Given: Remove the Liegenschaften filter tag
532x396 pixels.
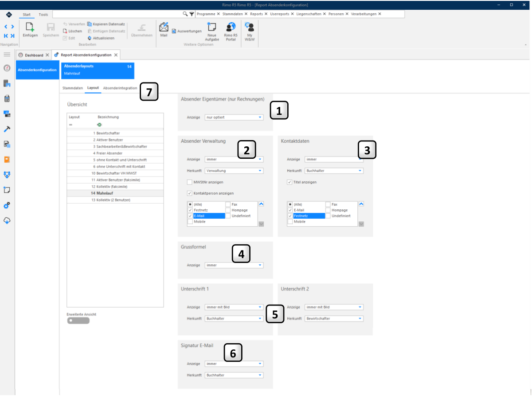Looking at the screenshot, I should [325, 14].
